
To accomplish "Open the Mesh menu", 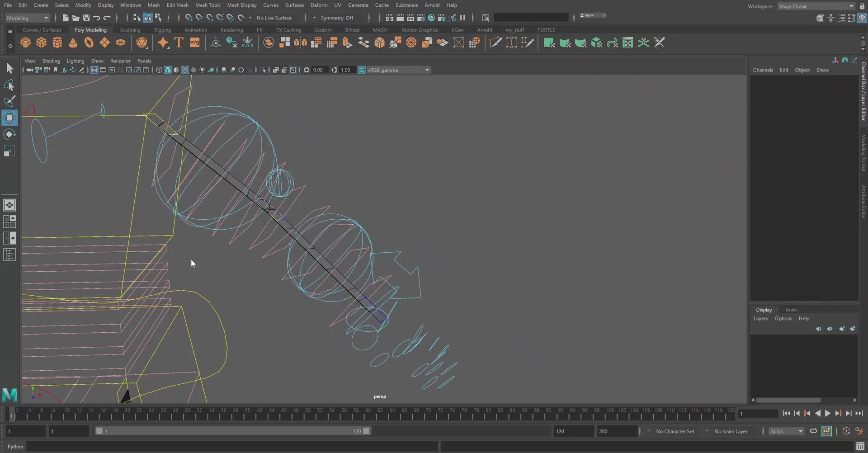I will click(154, 5).
